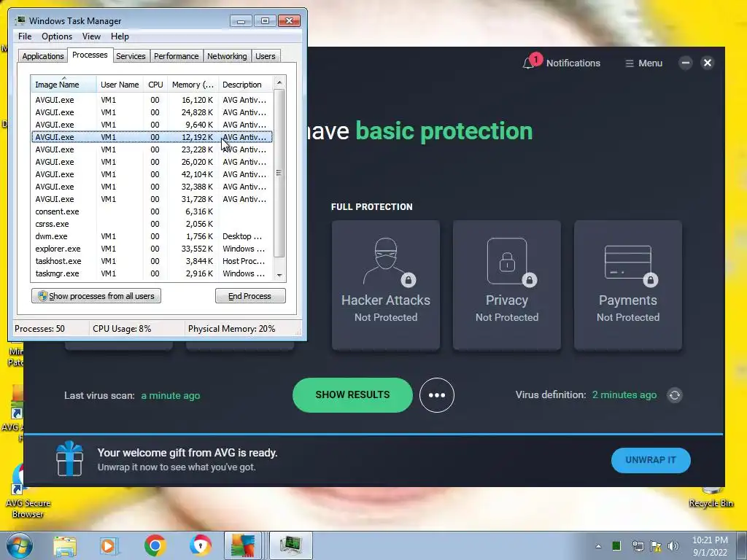Click the process list scrollbar thumb
Image resolution: width=747 pixels, height=560 pixels.
[279, 172]
